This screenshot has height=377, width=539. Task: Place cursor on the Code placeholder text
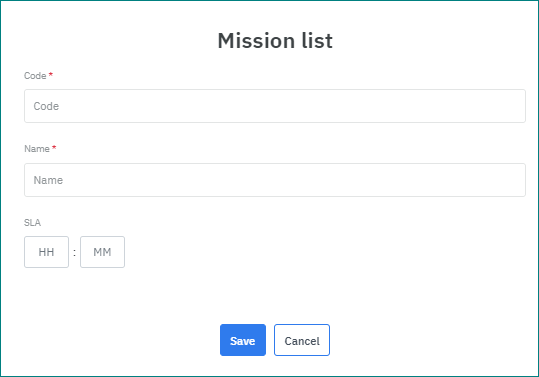[46, 106]
